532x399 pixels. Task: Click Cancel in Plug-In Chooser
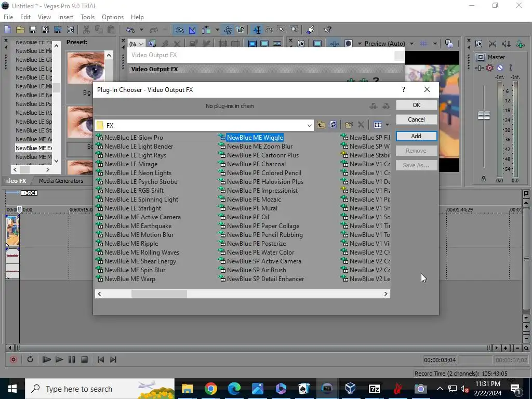(x=416, y=119)
